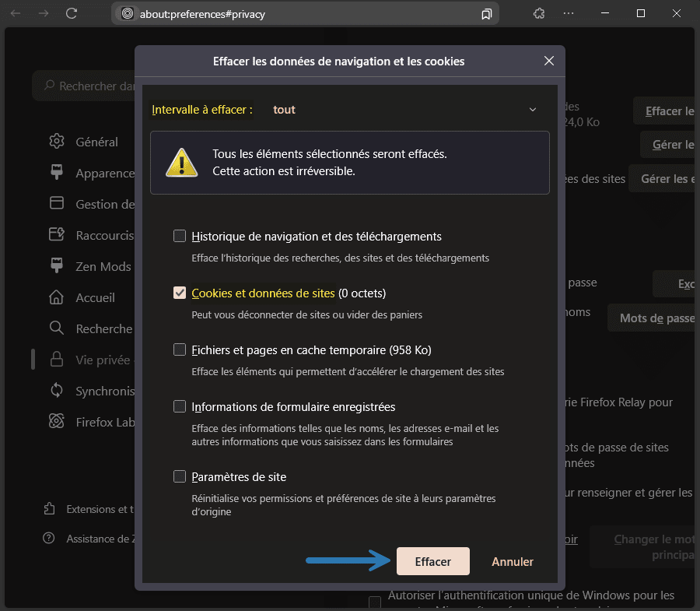The height and width of the screenshot is (611, 700).
Task: Open the Zen Mods settings section
Action: (103, 267)
